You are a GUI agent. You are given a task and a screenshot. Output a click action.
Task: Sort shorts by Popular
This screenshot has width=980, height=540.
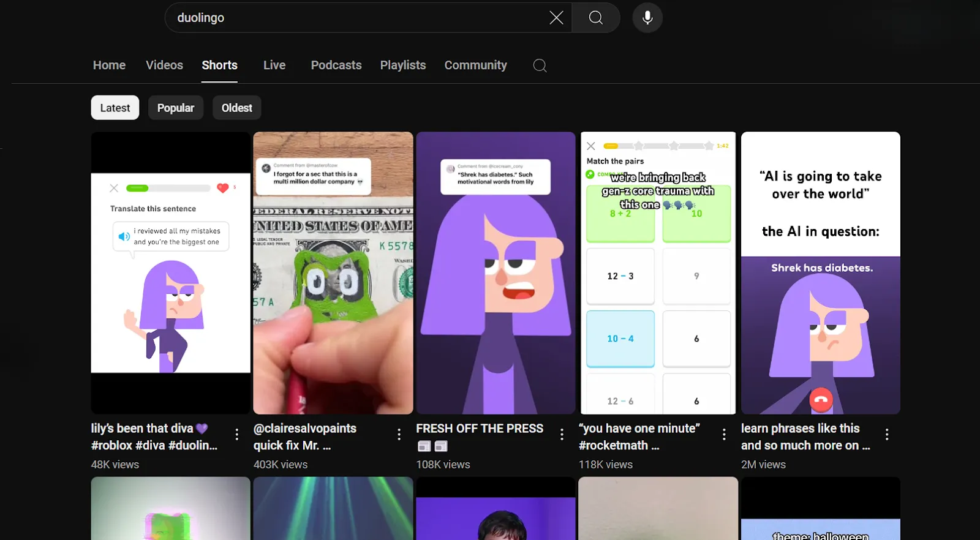pos(176,108)
